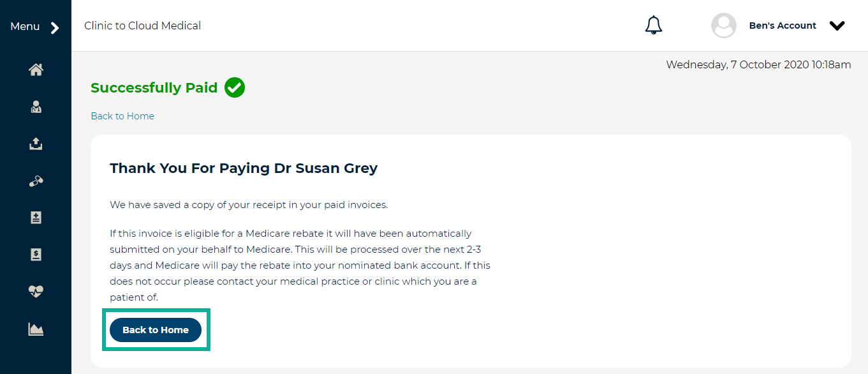Click the Menu label in sidebar
Image resolution: width=868 pixels, height=374 pixels.
[25, 26]
